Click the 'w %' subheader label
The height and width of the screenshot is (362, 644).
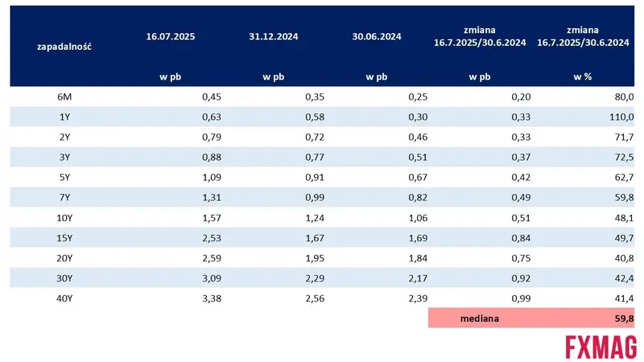[x=582, y=76]
